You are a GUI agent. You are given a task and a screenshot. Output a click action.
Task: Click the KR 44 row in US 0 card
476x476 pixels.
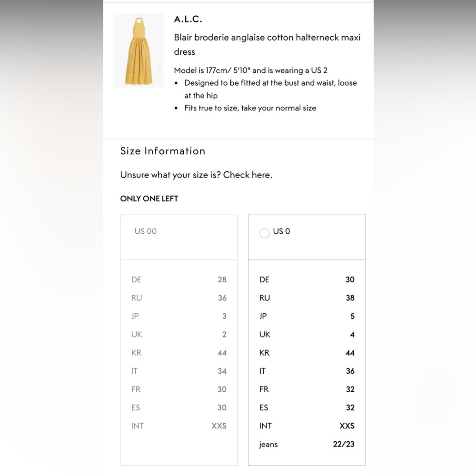pos(307,353)
